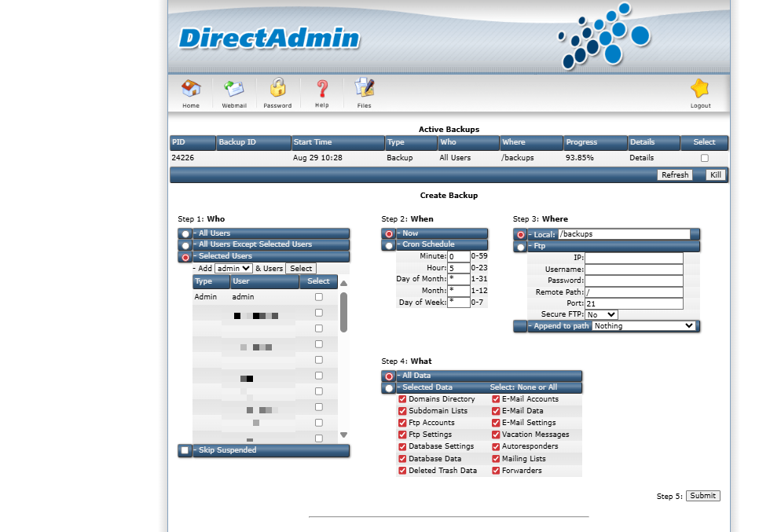Check the admin user checkbox
The image size is (781, 532).
(319, 297)
